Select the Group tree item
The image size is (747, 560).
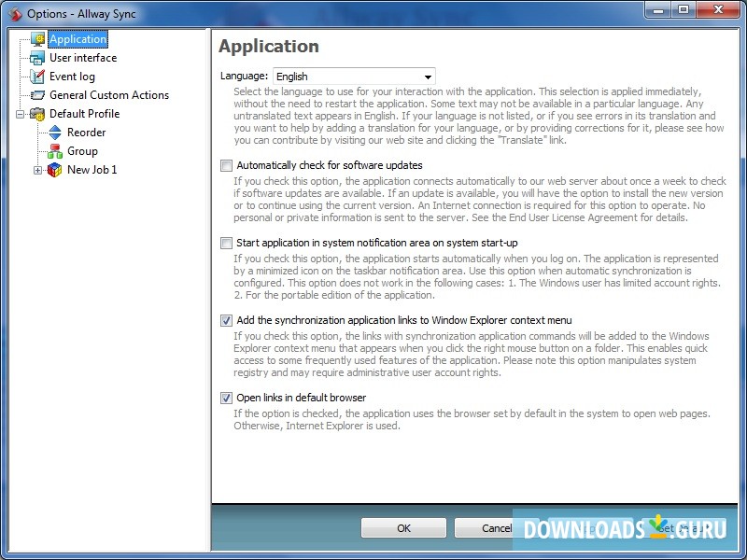pyautogui.click(x=82, y=151)
